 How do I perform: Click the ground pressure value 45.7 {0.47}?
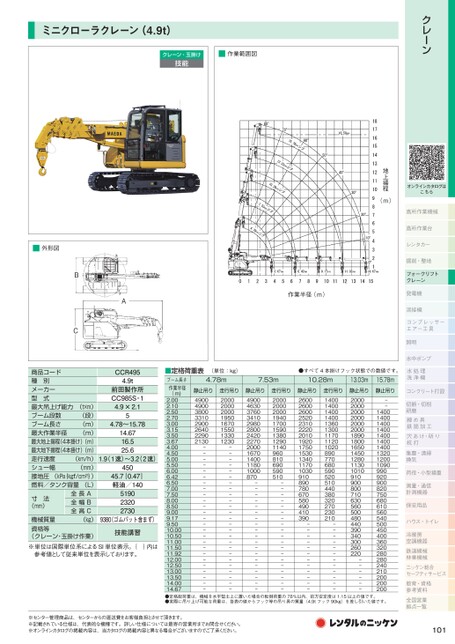coord(127,476)
